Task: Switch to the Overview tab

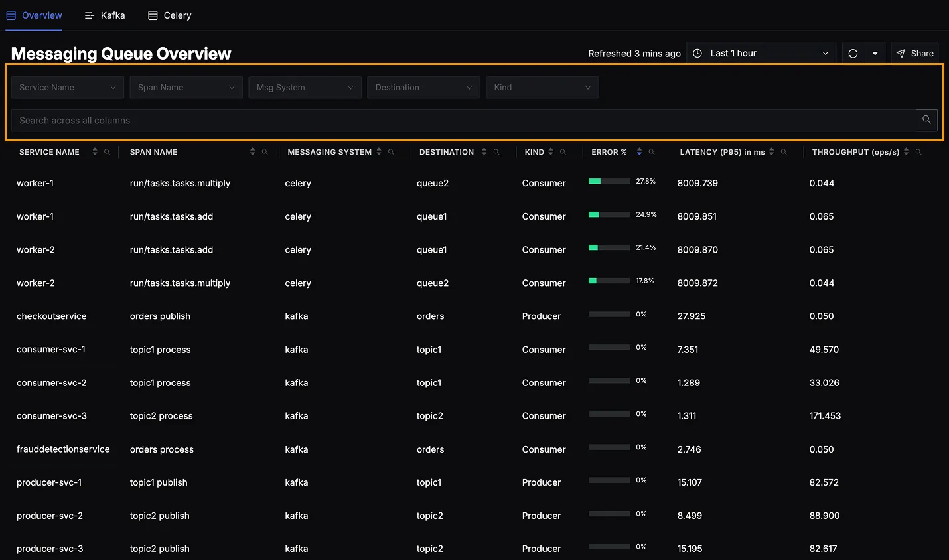Action: click(34, 15)
